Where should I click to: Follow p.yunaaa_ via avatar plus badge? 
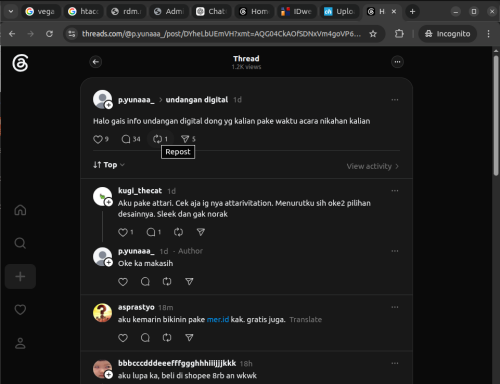pos(109,105)
